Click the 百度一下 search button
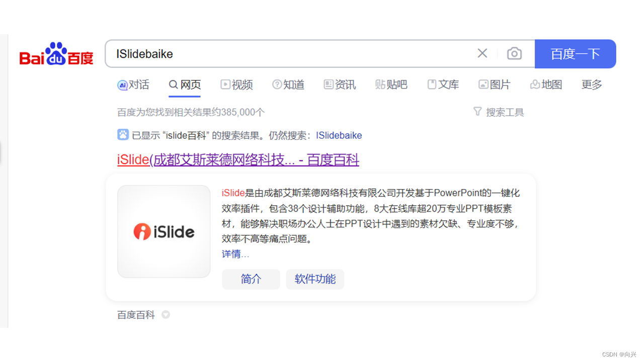Viewport: 644px width, 362px height. (x=575, y=54)
